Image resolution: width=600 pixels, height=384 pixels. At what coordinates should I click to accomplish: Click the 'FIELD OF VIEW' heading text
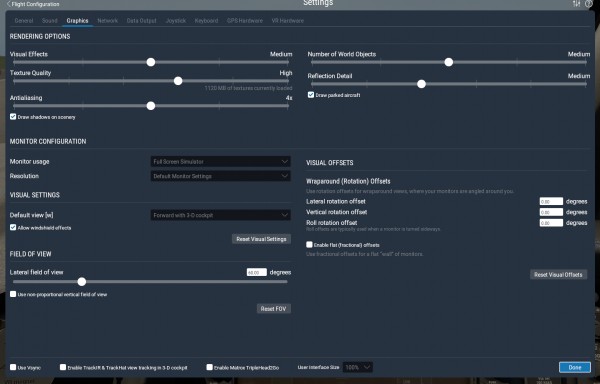[x=31, y=254]
